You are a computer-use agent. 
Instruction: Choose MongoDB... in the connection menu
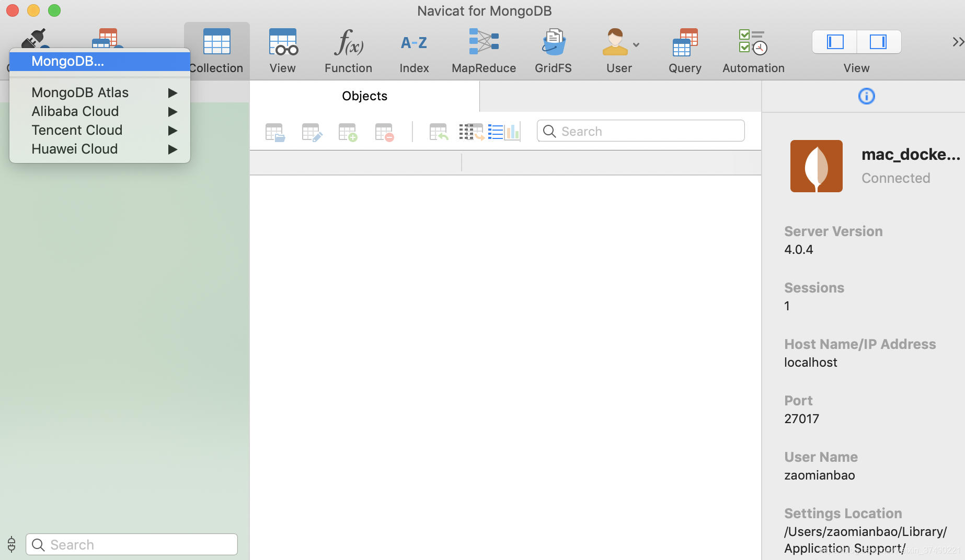pos(100,61)
